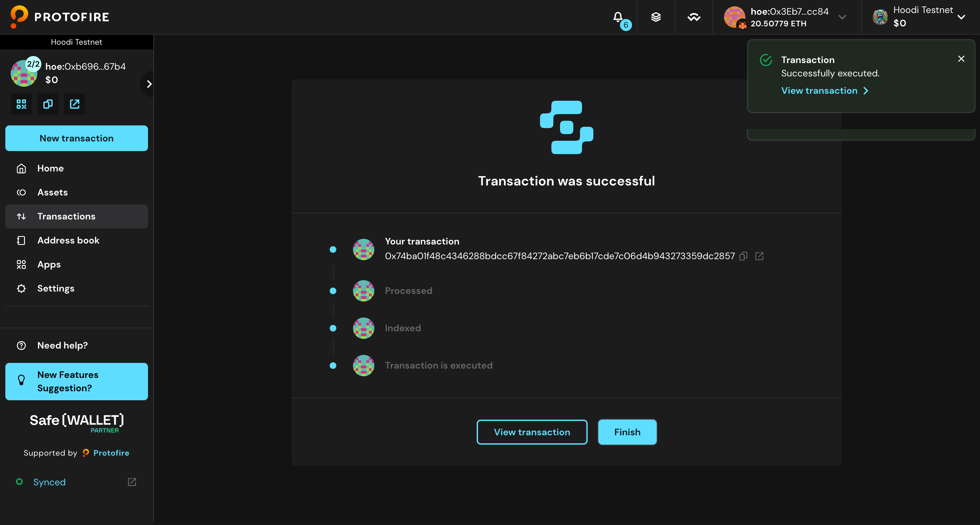Open the WalletConnect icon
The width and height of the screenshot is (980, 525).
[x=694, y=17]
